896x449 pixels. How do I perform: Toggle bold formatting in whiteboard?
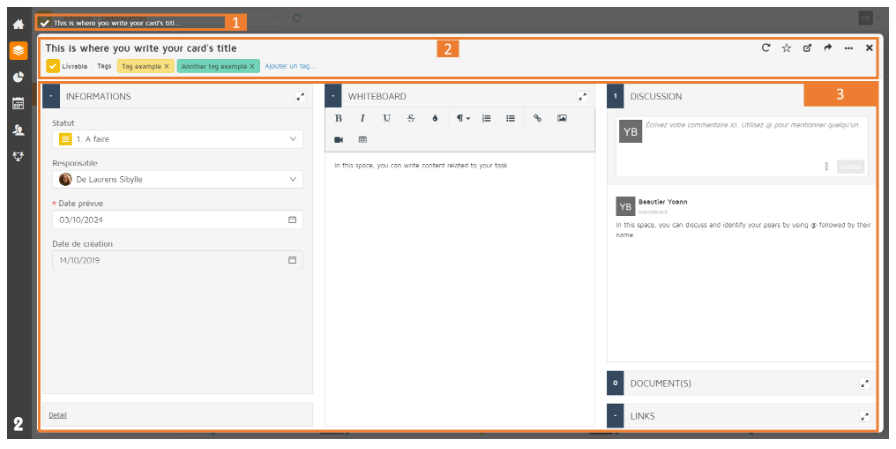point(338,118)
